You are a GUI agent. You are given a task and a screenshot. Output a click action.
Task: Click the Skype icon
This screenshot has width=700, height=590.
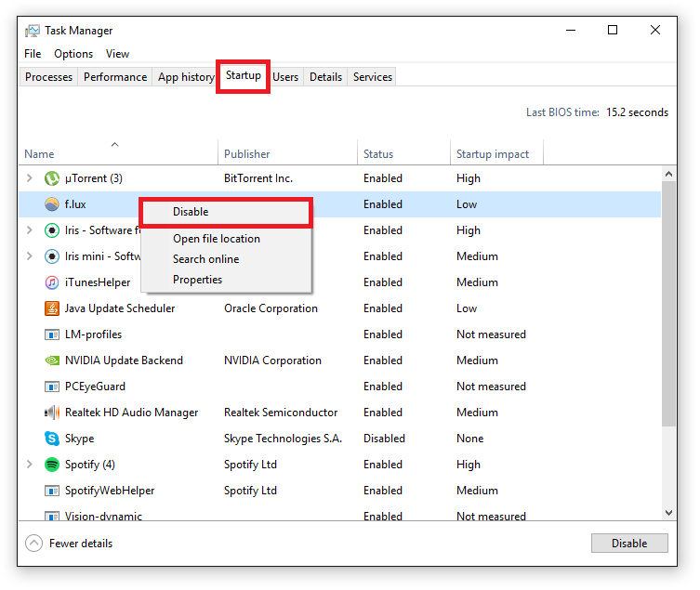click(x=52, y=439)
